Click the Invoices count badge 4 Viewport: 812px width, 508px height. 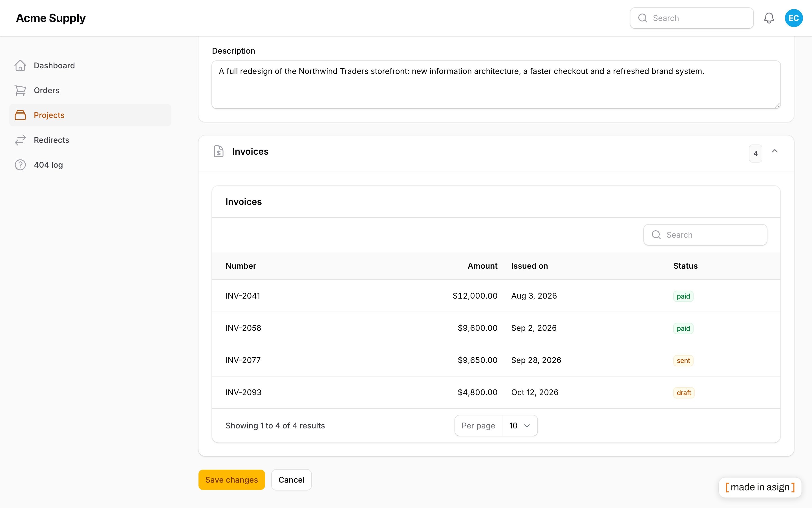(x=755, y=154)
